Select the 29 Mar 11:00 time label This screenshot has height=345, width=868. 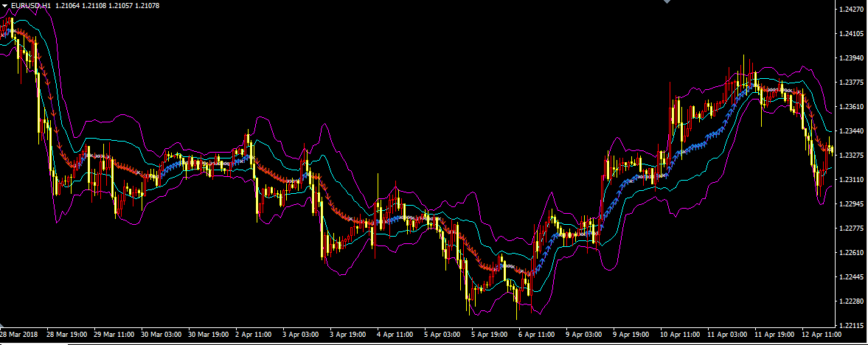(114, 334)
